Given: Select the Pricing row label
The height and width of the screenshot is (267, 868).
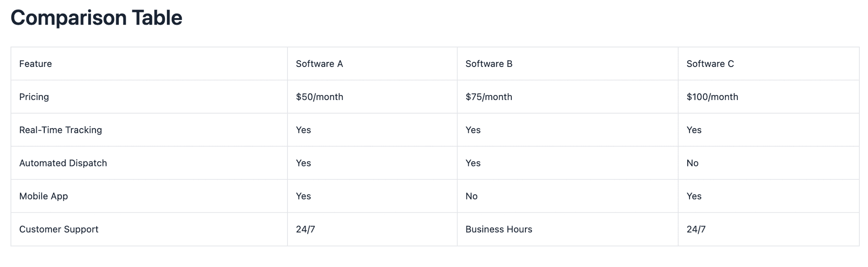Looking at the screenshot, I should tap(149, 97).
